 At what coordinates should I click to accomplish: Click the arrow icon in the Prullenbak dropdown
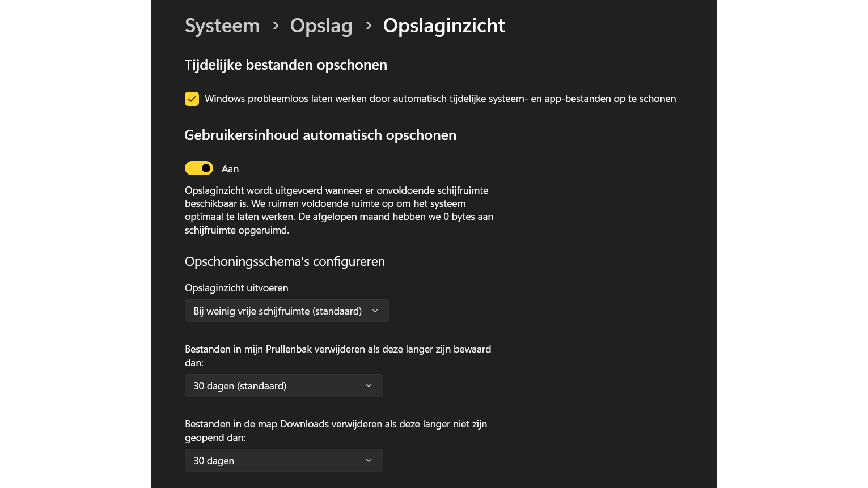point(369,385)
